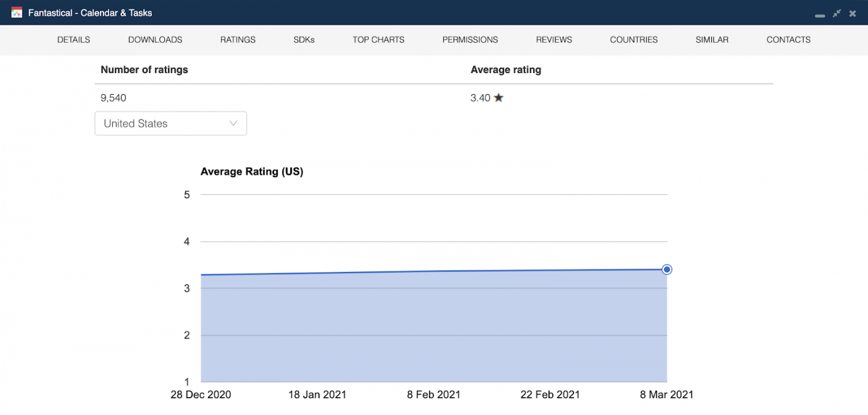Open the CONTACTS tab
Screen dimensions: 868x415
pos(789,40)
